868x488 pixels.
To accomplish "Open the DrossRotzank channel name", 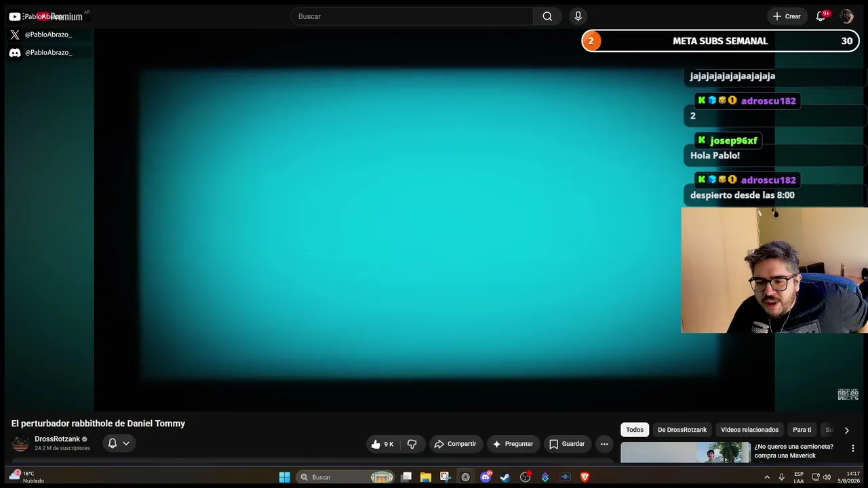I will point(57,439).
